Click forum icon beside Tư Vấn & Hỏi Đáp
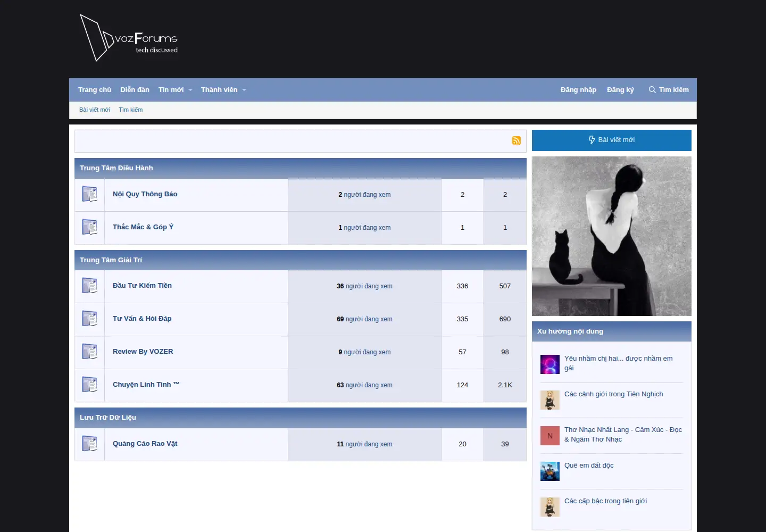The image size is (766, 532). tap(89, 319)
